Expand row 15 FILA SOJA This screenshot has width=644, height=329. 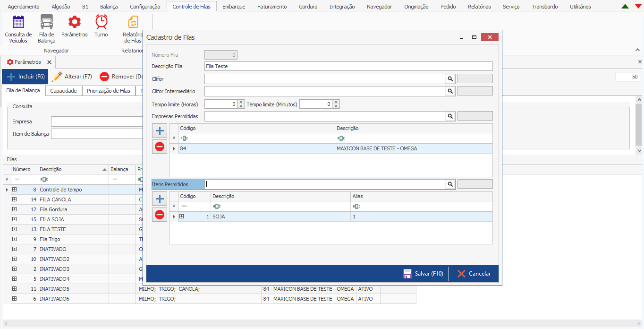[x=15, y=219]
